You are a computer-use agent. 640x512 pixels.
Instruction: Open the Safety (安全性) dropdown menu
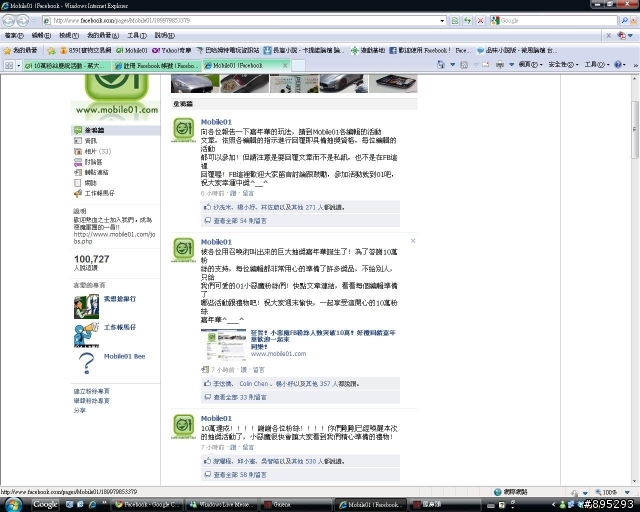[x=563, y=65]
